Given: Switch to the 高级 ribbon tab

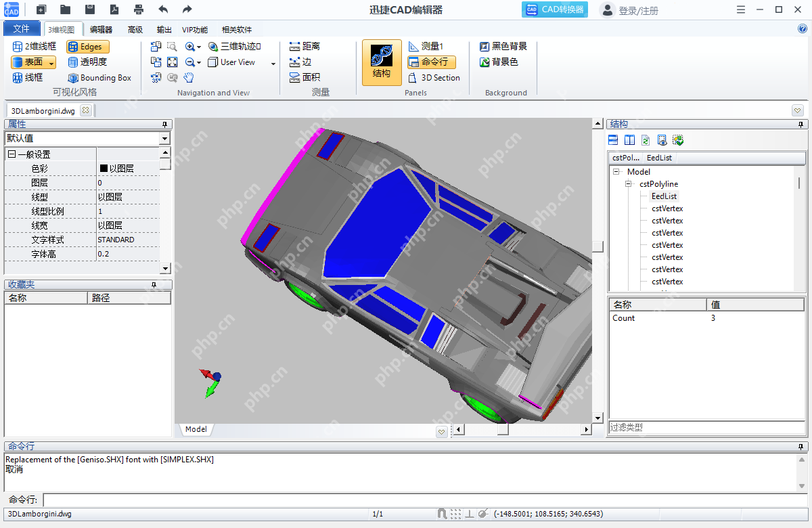Looking at the screenshot, I should 135,30.
